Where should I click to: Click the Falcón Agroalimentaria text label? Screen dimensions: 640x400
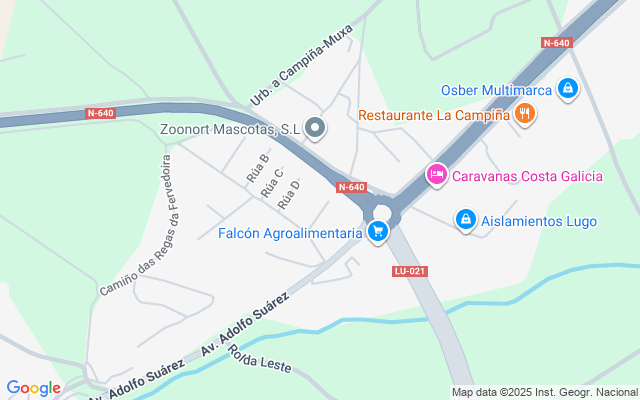click(290, 233)
